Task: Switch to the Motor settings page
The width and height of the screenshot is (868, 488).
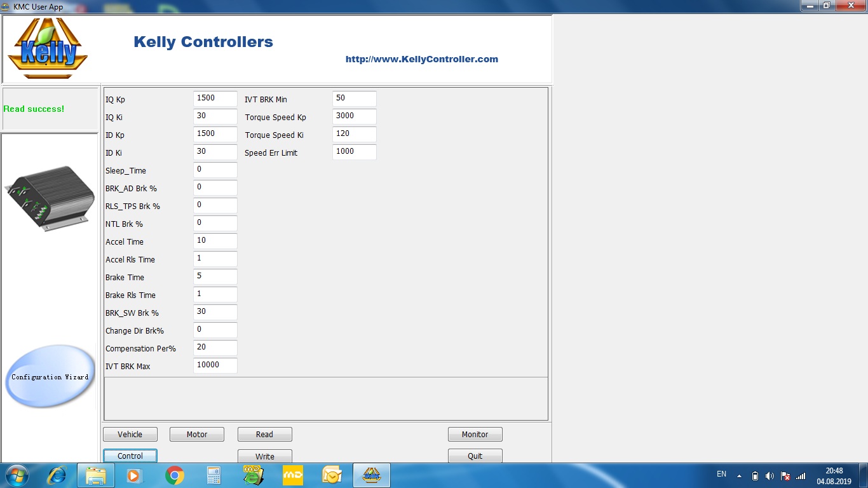Action: (x=197, y=435)
